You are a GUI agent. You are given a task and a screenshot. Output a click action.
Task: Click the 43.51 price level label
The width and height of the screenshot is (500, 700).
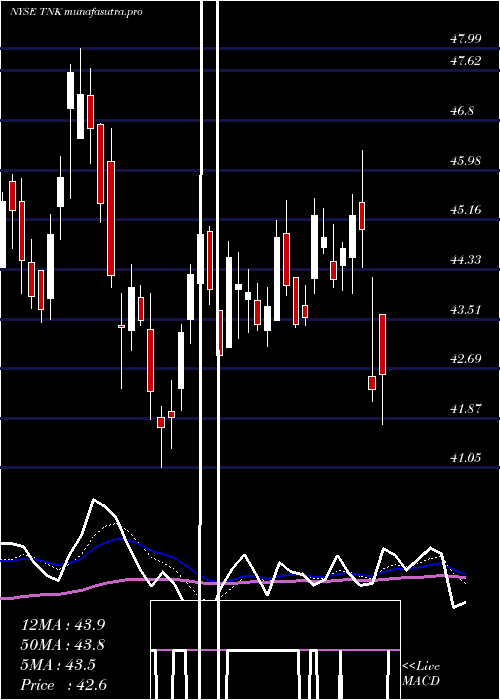[x=466, y=309]
